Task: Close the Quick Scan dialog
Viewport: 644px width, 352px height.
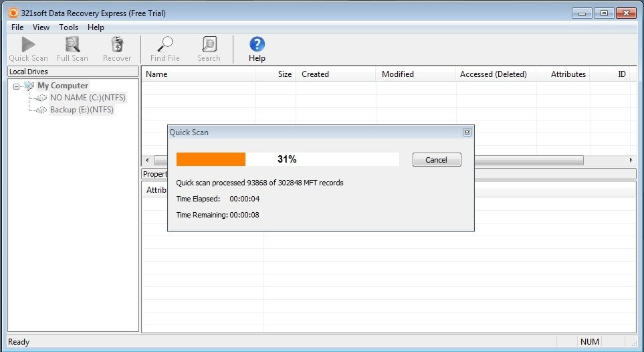Action: coord(467,132)
